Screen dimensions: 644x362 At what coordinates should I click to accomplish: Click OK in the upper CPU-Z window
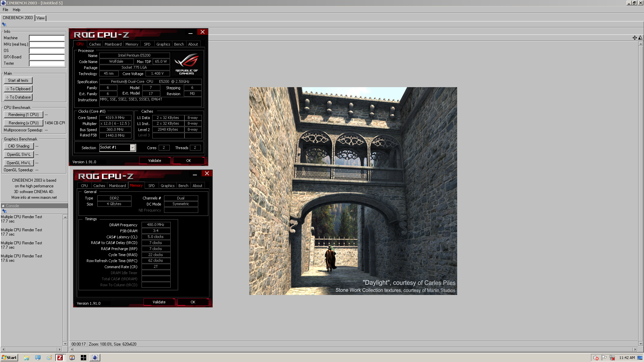[189, 161]
